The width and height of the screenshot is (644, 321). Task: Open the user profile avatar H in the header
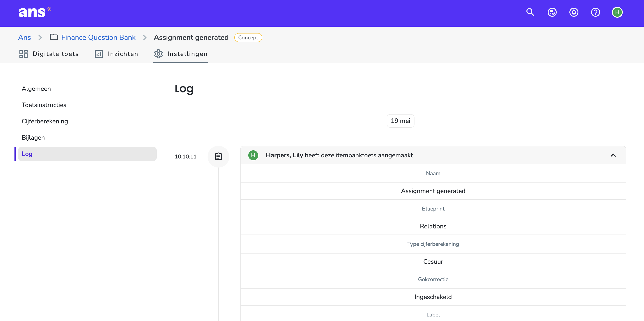(x=617, y=12)
